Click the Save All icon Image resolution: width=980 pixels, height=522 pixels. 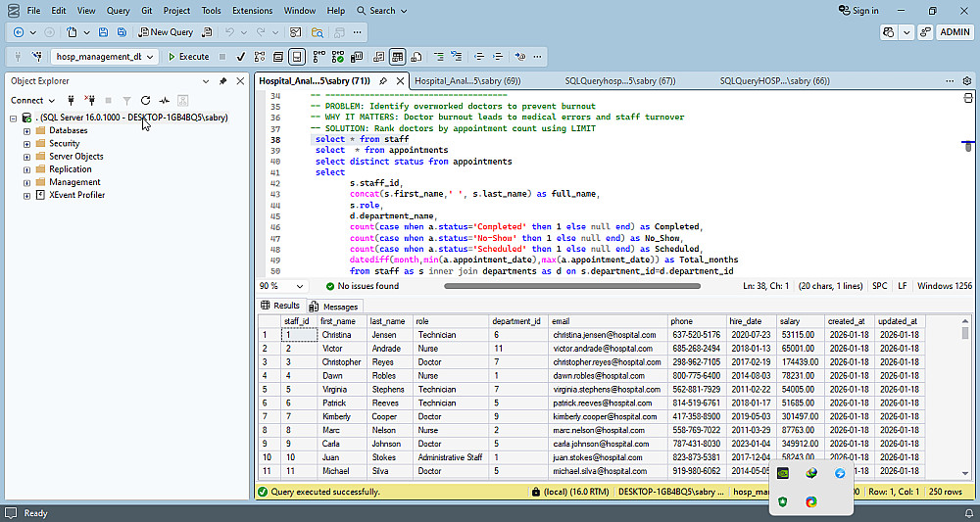122,32
